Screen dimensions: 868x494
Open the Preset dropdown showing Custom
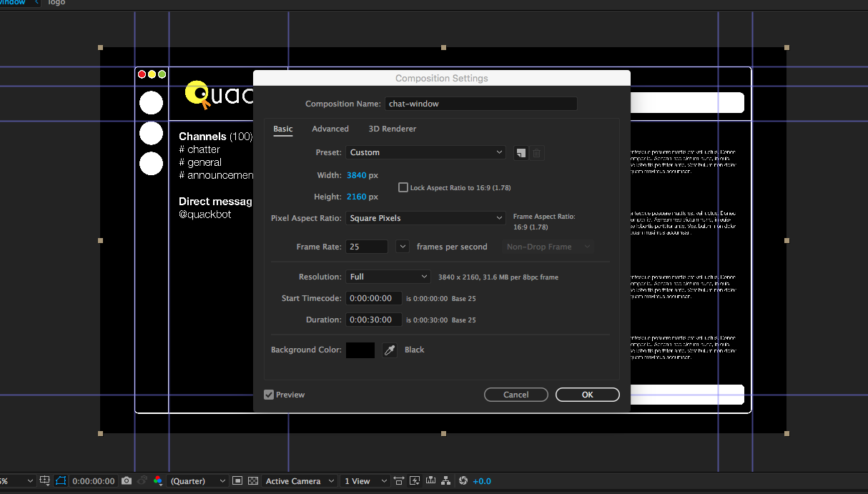(x=426, y=152)
